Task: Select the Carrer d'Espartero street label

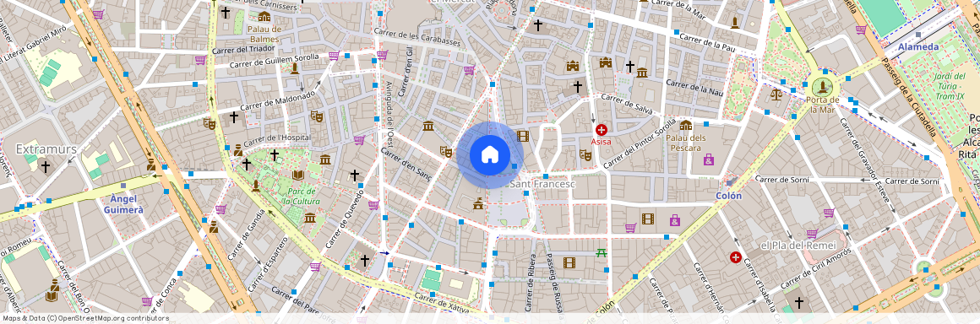Action: coord(267,263)
